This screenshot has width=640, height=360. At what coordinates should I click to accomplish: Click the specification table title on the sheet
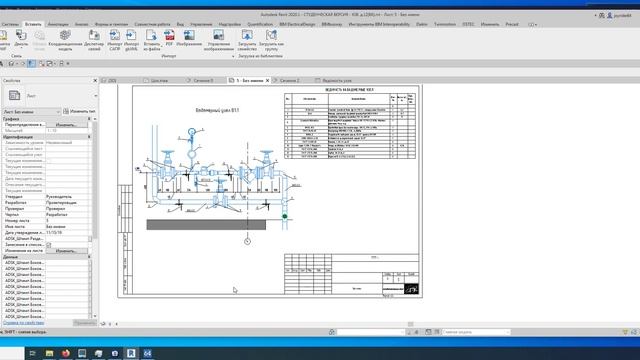tap(349, 90)
